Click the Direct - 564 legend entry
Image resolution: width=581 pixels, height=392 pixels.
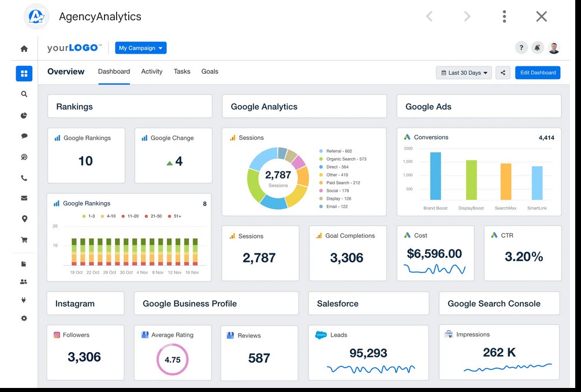[x=334, y=167]
